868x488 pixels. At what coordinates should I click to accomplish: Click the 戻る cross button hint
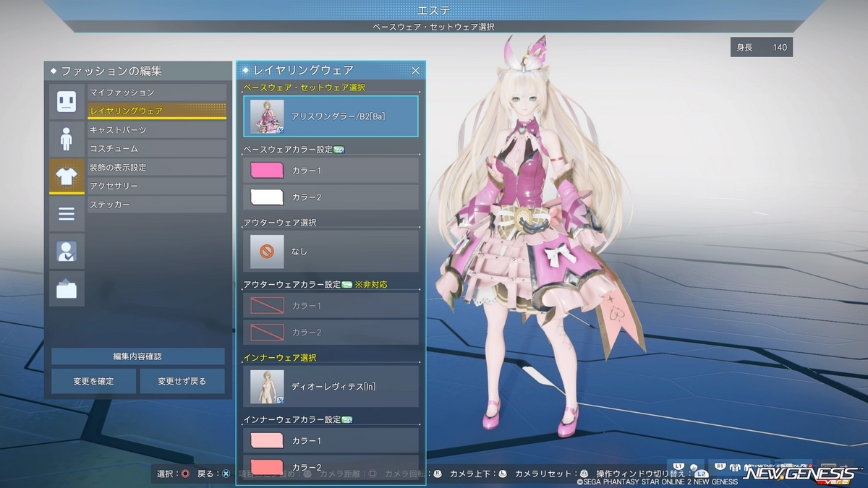point(214,474)
